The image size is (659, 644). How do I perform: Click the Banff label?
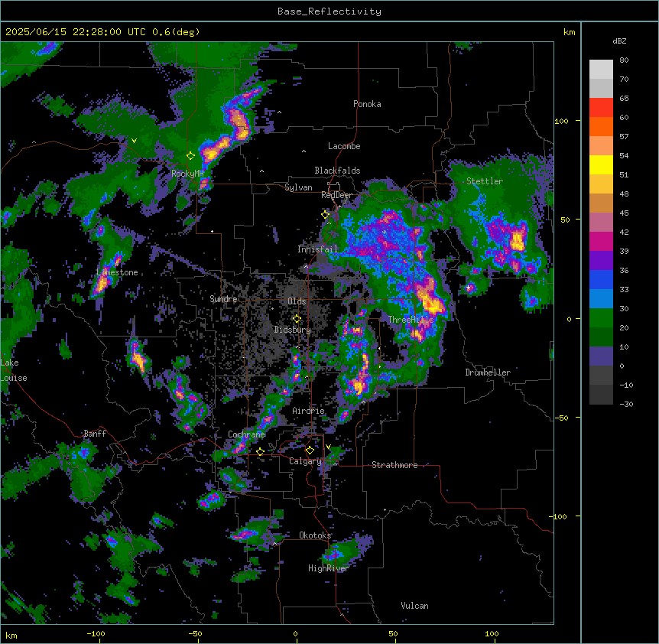(95, 434)
